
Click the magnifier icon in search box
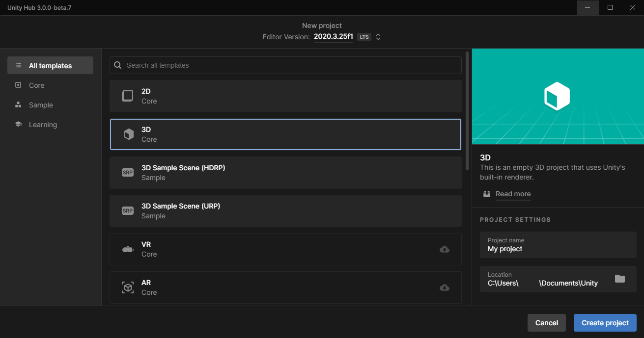[118, 65]
